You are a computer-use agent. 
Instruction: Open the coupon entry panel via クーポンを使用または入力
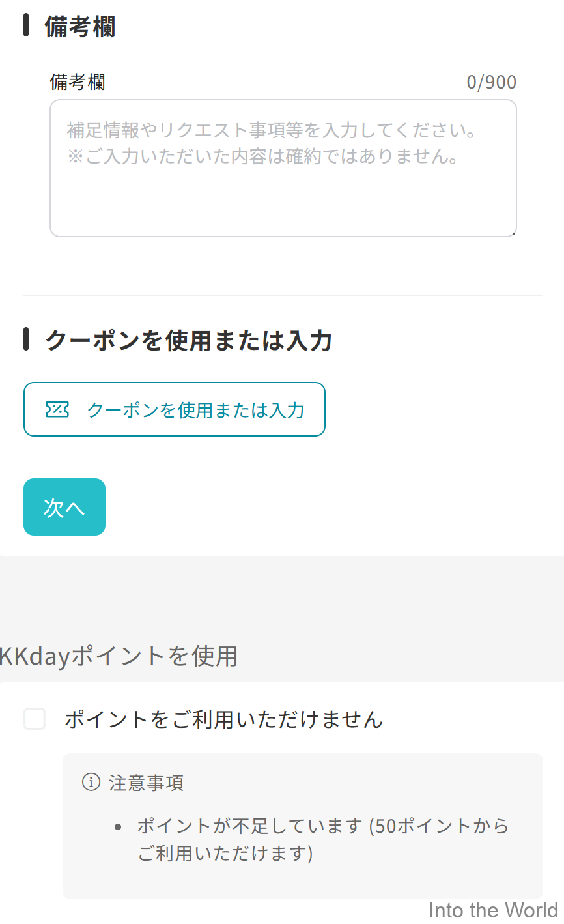(x=174, y=409)
